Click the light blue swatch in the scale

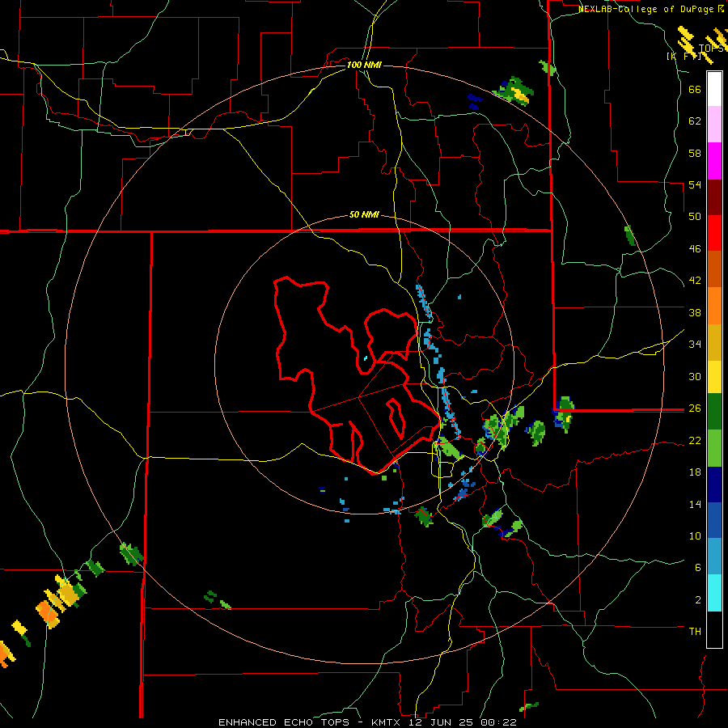click(x=714, y=557)
